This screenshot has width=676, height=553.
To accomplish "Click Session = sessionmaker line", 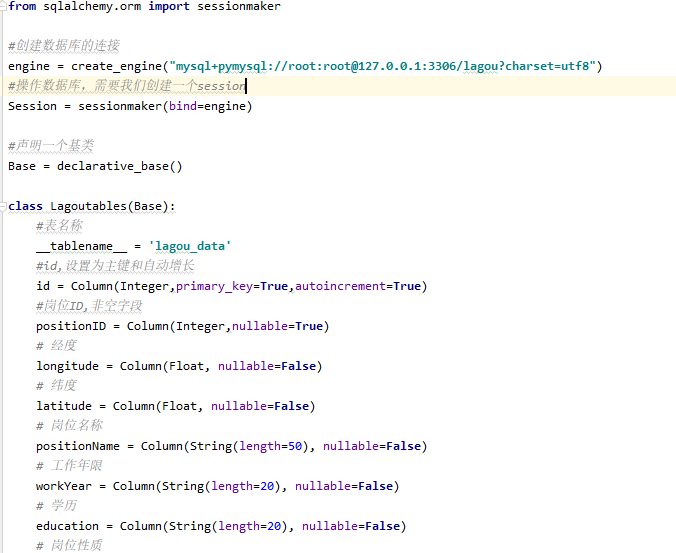I will click(130, 106).
